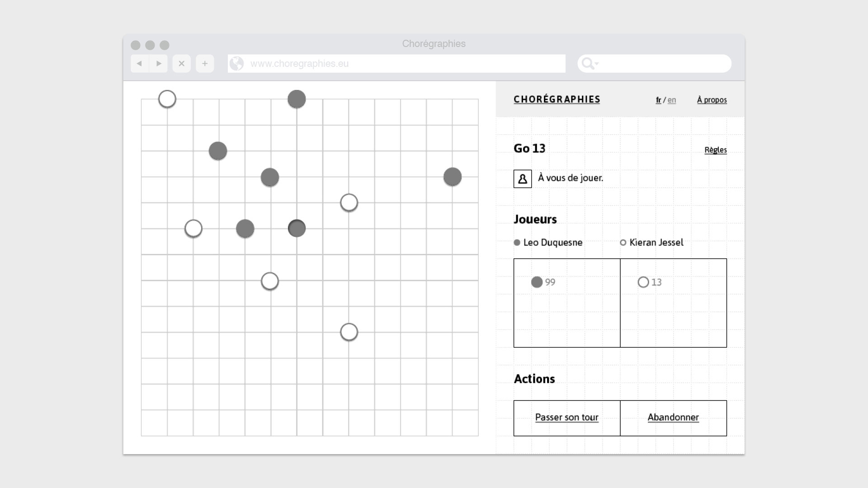Click the browser forward arrow button
868x488 pixels.
159,64
